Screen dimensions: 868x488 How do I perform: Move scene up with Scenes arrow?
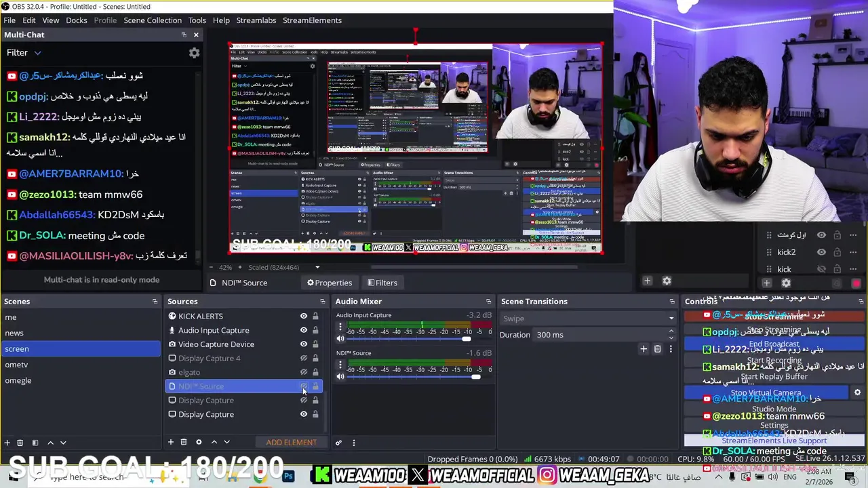(x=50, y=443)
